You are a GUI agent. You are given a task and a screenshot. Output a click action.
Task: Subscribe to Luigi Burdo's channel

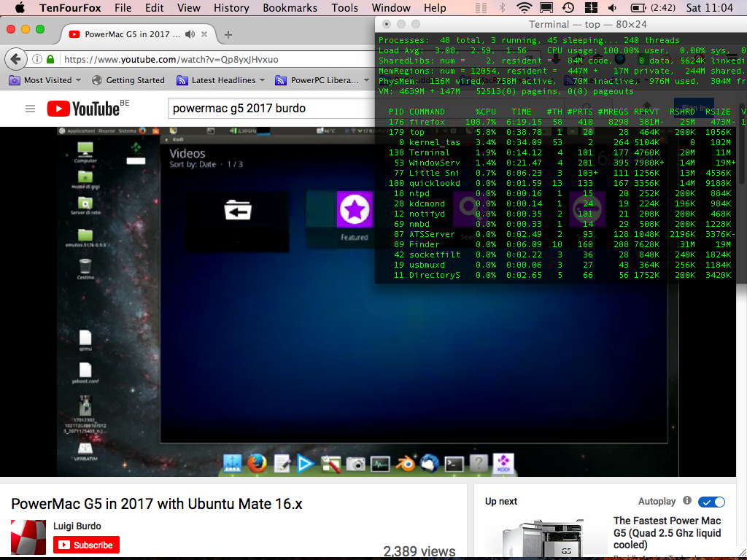click(86, 545)
